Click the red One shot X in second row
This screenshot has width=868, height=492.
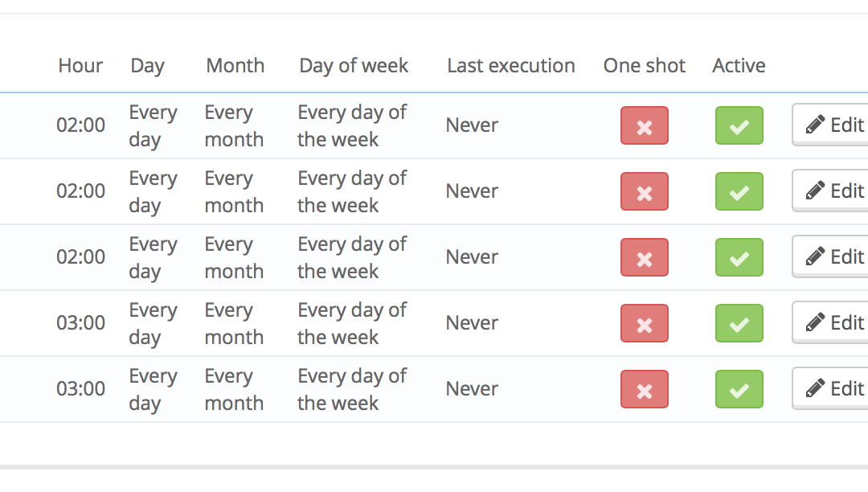click(644, 191)
